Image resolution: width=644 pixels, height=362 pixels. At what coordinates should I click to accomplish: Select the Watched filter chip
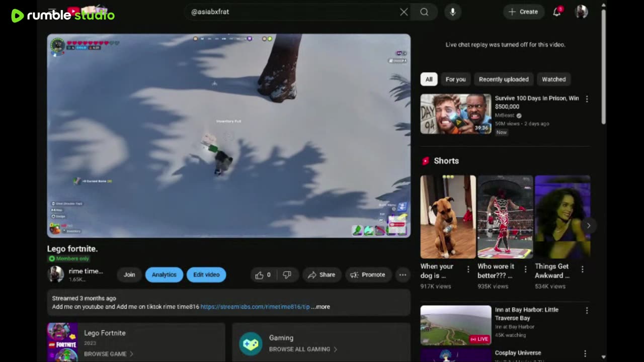click(553, 79)
